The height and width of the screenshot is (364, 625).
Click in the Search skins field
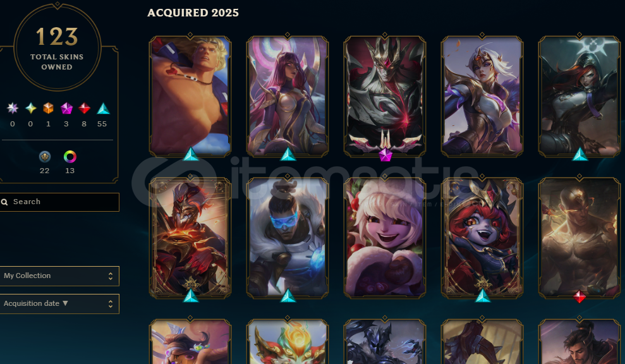point(59,202)
